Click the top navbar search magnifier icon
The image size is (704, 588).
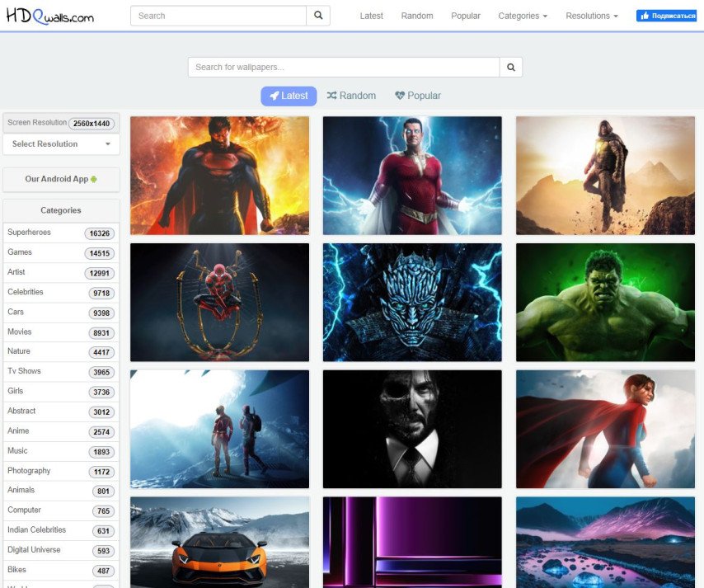(x=318, y=16)
